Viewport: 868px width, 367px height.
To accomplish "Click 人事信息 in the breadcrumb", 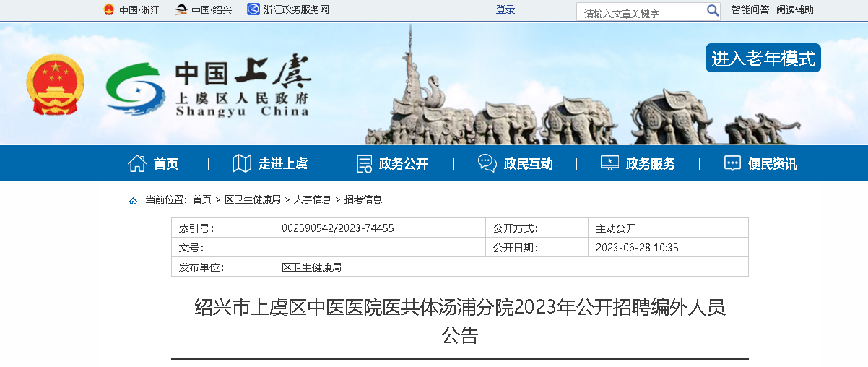I will tap(313, 199).
